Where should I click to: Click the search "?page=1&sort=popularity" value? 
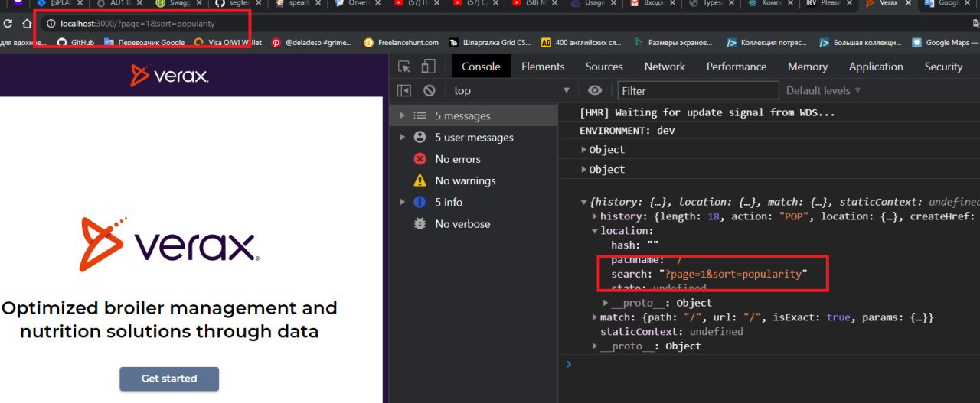click(735, 274)
